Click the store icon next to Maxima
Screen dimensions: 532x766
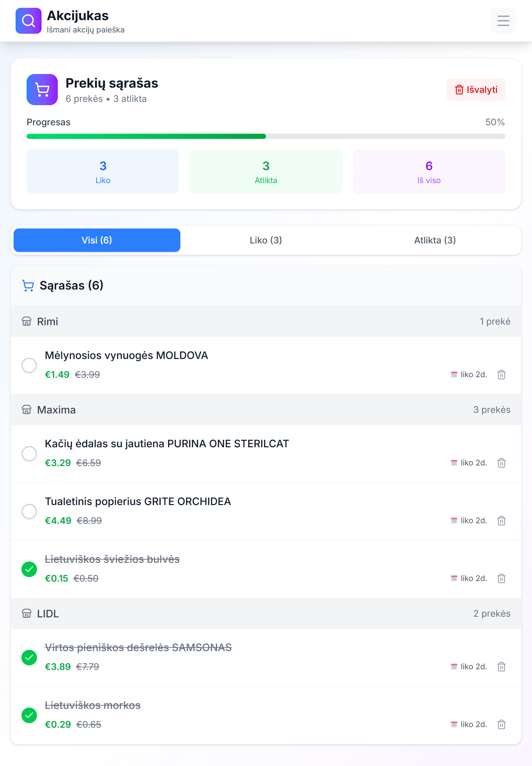pyautogui.click(x=27, y=410)
